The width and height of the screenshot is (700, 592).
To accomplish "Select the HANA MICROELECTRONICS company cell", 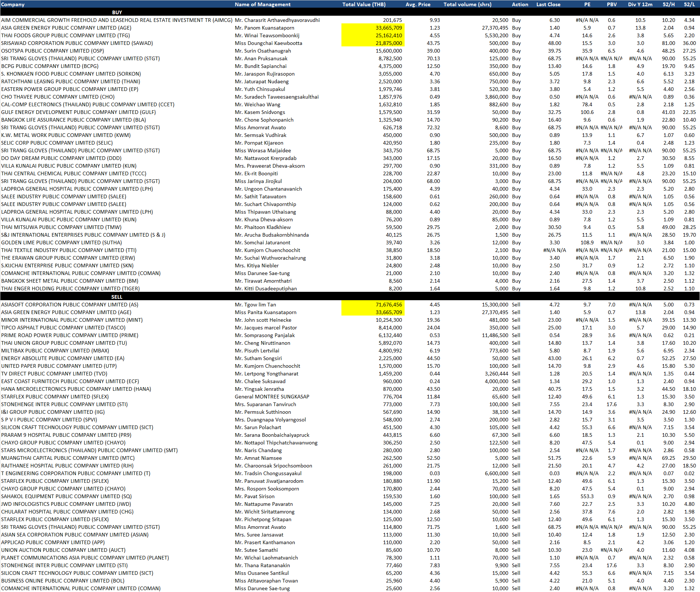I will [76, 389].
